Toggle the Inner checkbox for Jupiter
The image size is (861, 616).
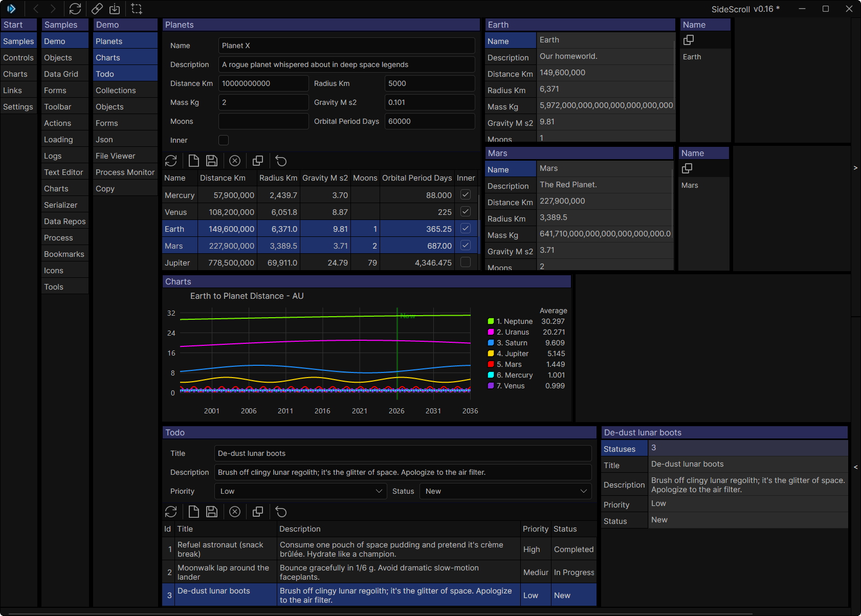pyautogui.click(x=465, y=262)
